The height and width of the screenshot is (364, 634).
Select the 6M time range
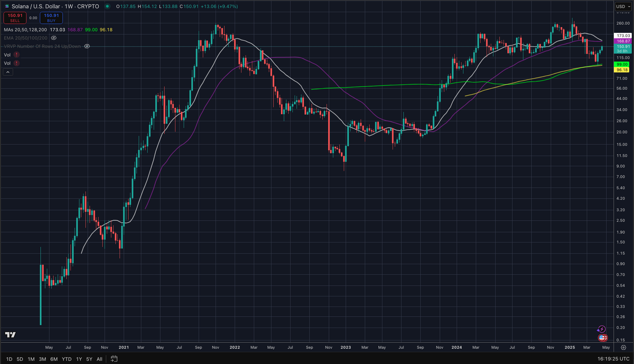pyautogui.click(x=54, y=359)
